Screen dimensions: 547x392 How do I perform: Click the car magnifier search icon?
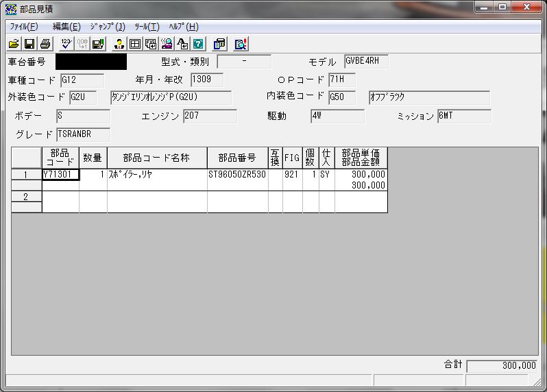(x=167, y=44)
